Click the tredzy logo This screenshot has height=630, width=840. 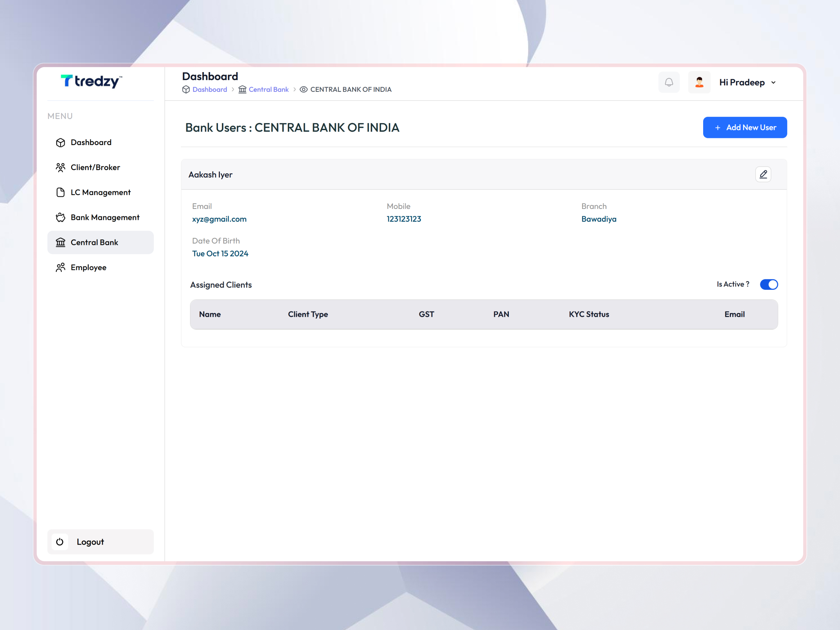91,81
